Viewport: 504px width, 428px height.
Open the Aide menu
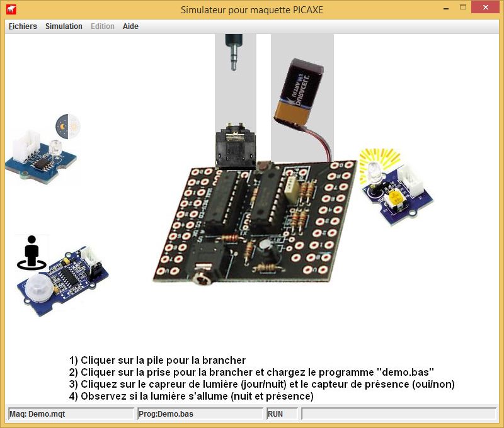tap(130, 26)
